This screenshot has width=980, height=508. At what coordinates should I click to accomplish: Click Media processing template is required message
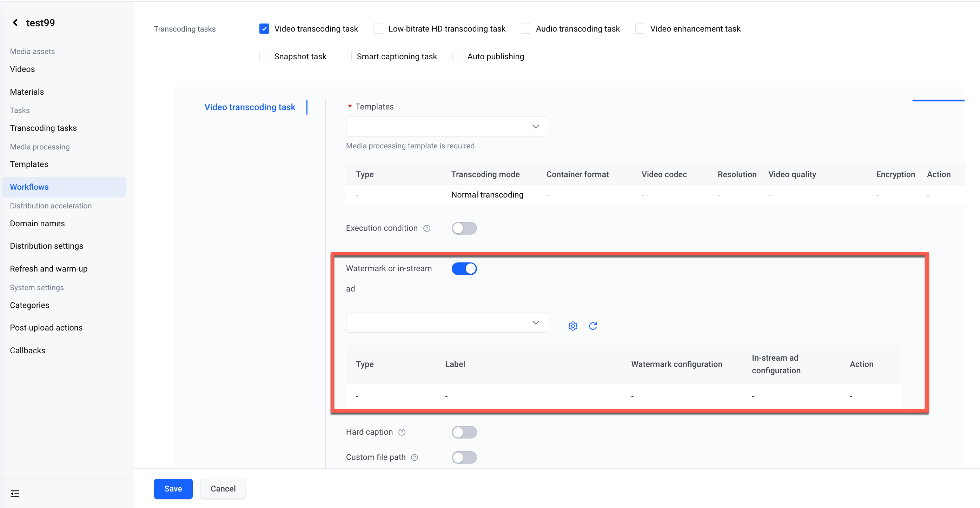(410, 146)
